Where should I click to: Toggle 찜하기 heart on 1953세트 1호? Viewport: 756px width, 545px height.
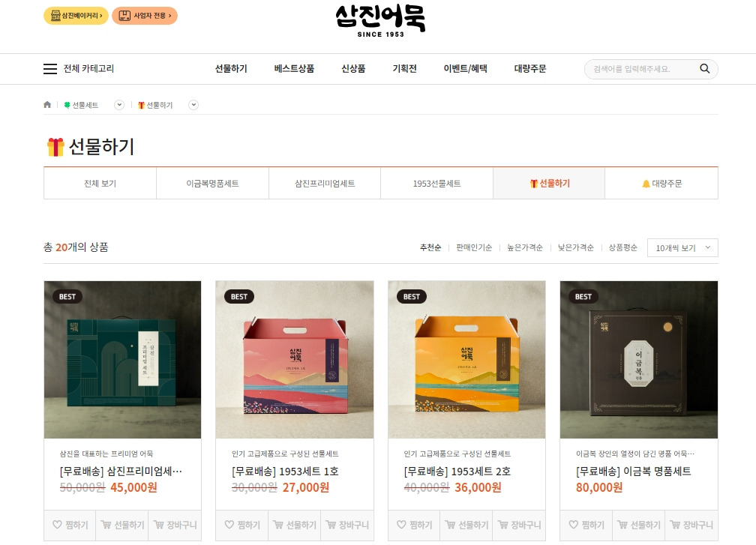242,525
